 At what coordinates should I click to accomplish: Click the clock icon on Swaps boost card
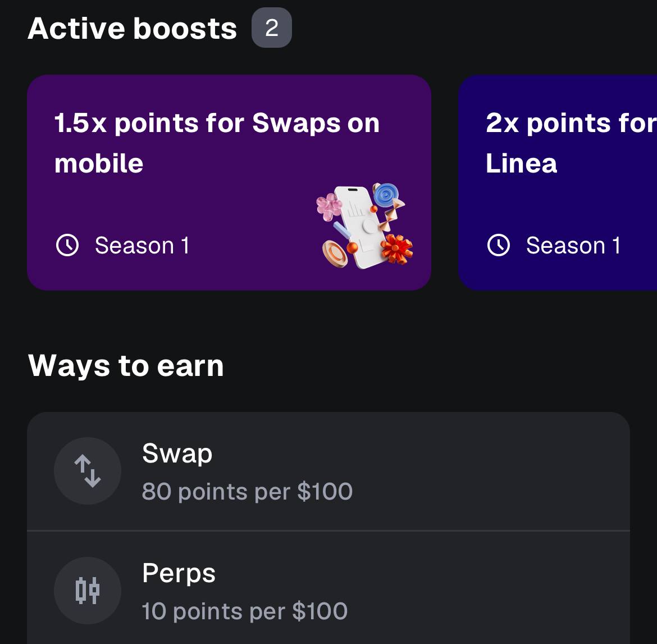pyautogui.click(x=68, y=246)
